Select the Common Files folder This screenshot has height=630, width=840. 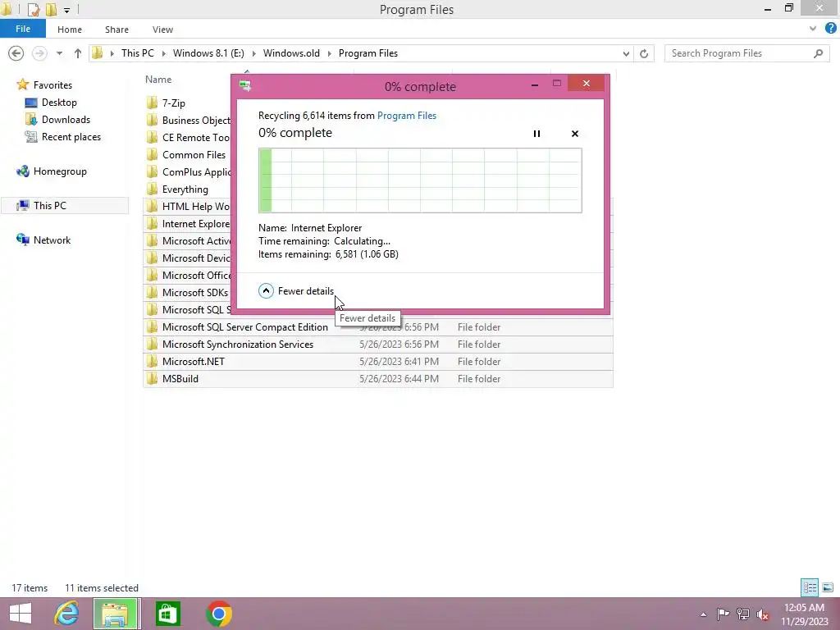click(194, 155)
